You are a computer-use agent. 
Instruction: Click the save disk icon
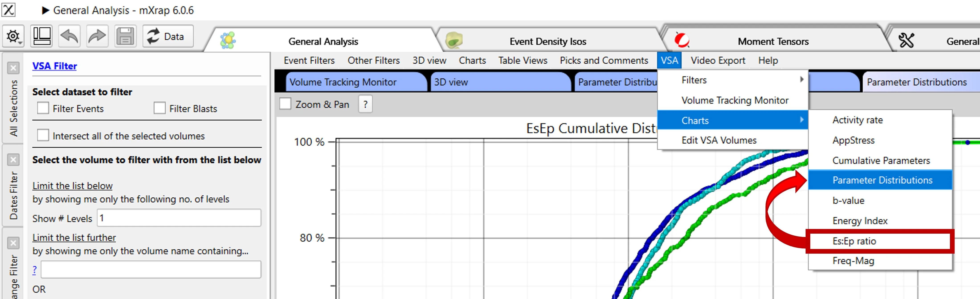[125, 36]
